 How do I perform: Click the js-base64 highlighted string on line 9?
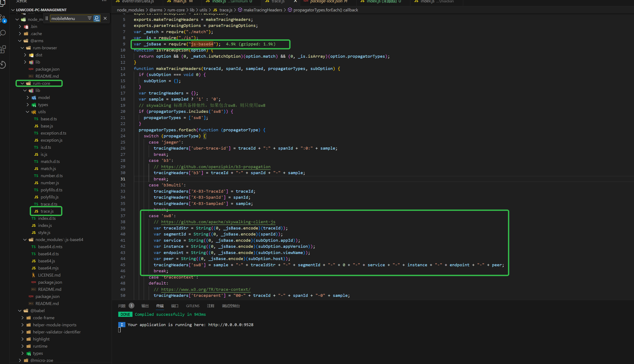(x=202, y=44)
